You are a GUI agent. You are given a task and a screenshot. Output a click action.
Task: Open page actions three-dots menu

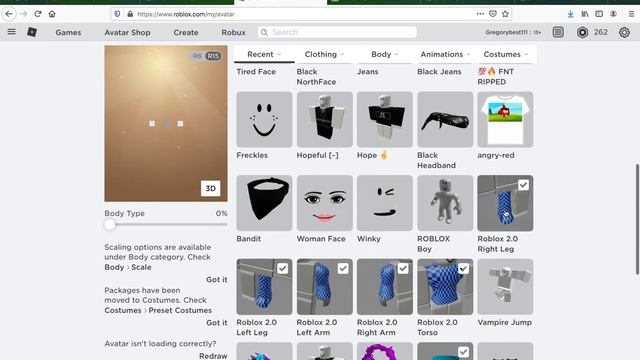click(480, 14)
